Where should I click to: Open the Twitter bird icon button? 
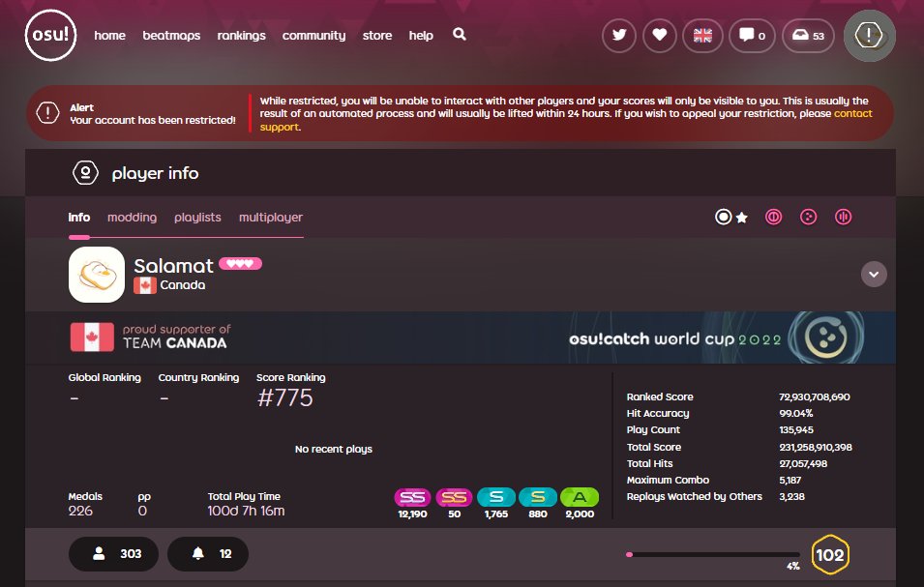coord(619,36)
